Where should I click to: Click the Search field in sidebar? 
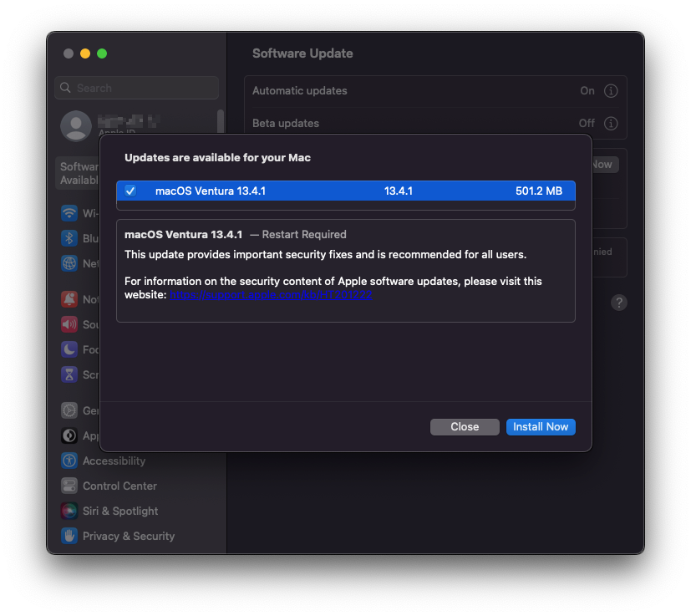137,88
